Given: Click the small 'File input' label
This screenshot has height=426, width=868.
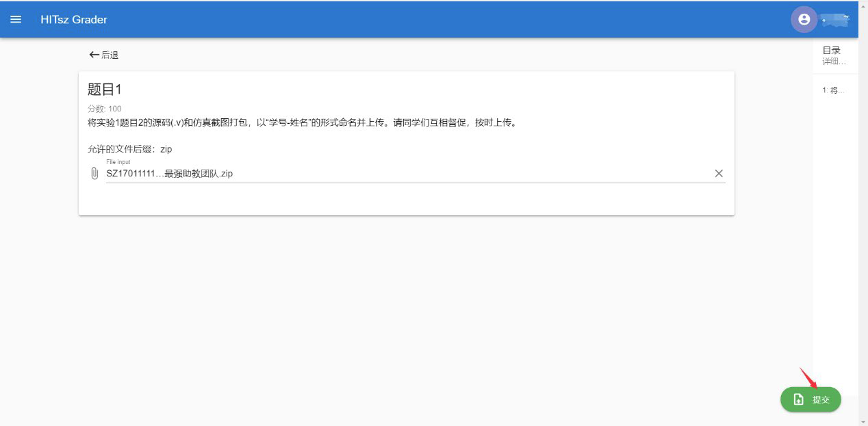Looking at the screenshot, I should point(118,162).
